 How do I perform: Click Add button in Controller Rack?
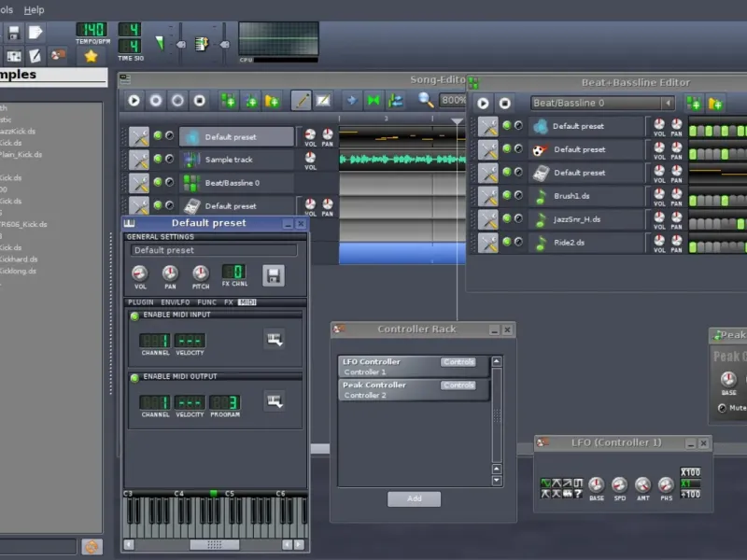pos(414,499)
